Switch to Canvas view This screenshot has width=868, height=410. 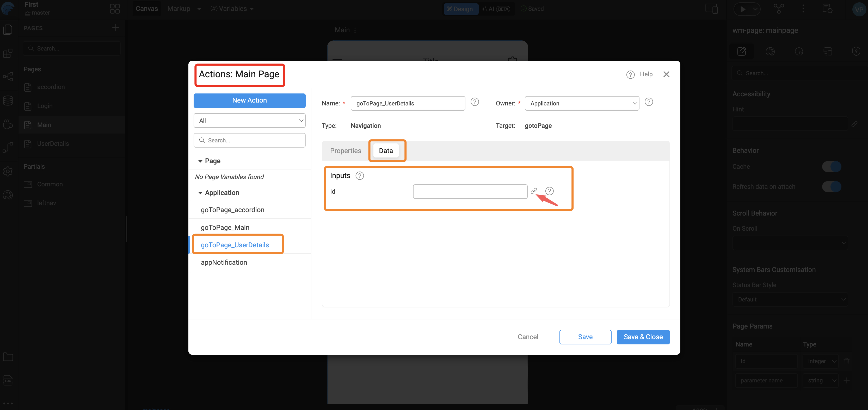[x=146, y=9]
